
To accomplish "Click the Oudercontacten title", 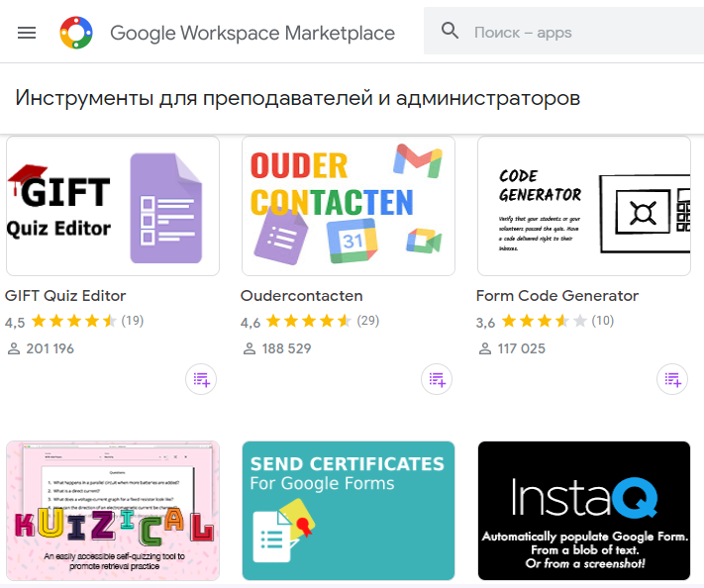I will tap(302, 296).
